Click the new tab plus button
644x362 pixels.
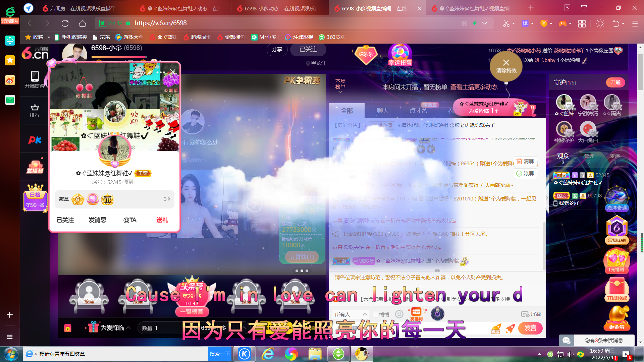click(530, 8)
